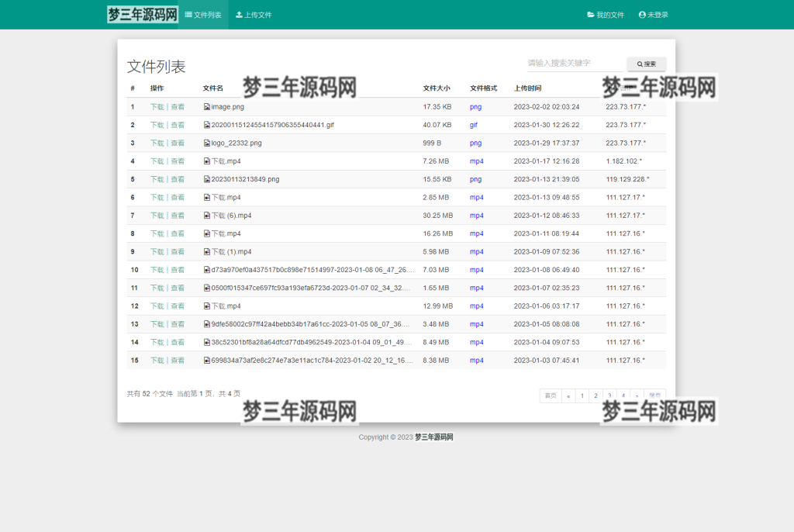Download logo_22332.png
The height and width of the screenshot is (532, 794).
coord(157,143)
